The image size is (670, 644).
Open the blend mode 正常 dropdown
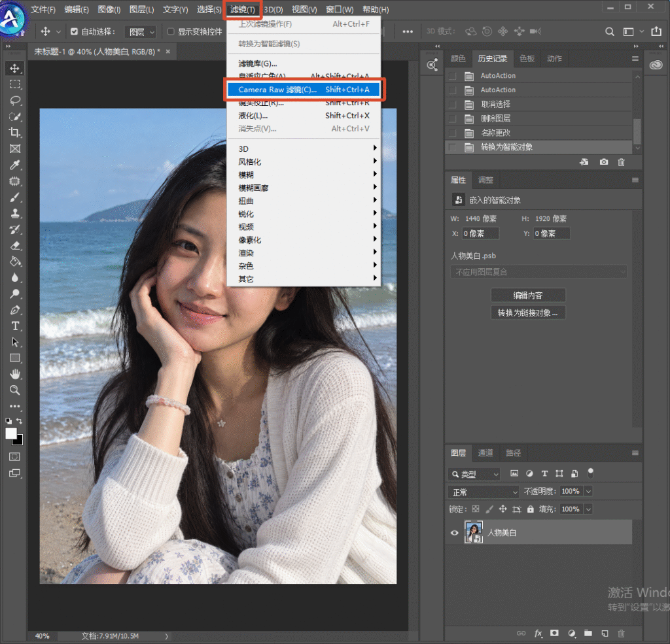tap(484, 492)
